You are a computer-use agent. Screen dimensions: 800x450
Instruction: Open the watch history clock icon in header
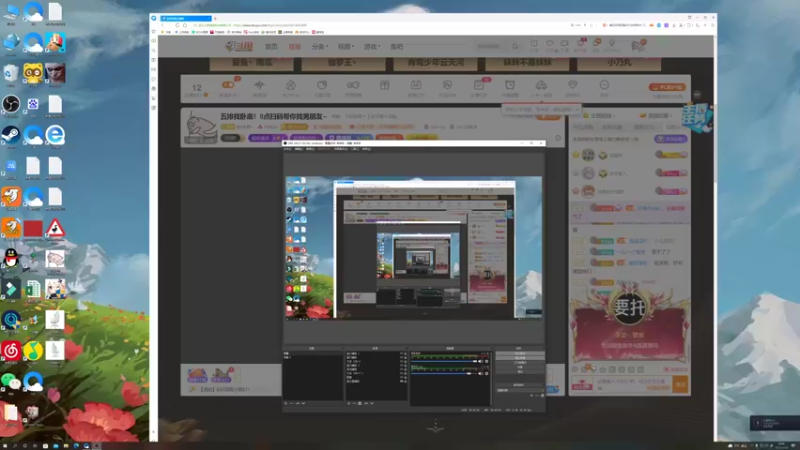[x=534, y=44]
